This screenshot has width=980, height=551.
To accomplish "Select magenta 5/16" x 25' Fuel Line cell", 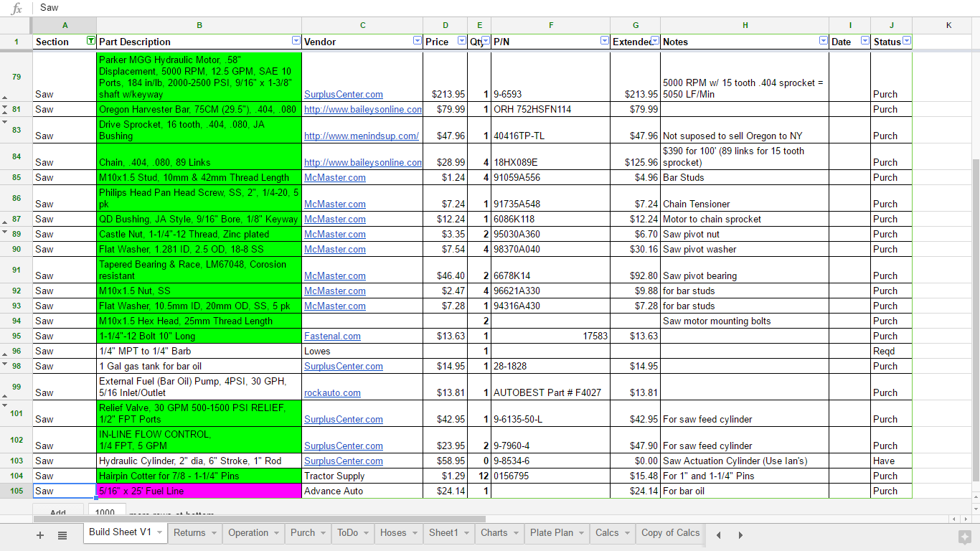I will 199,491.
